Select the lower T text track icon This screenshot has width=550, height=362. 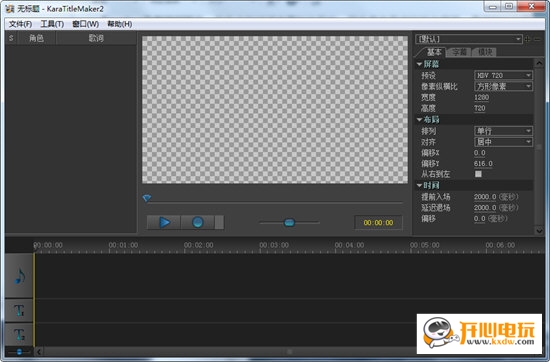click(x=19, y=334)
